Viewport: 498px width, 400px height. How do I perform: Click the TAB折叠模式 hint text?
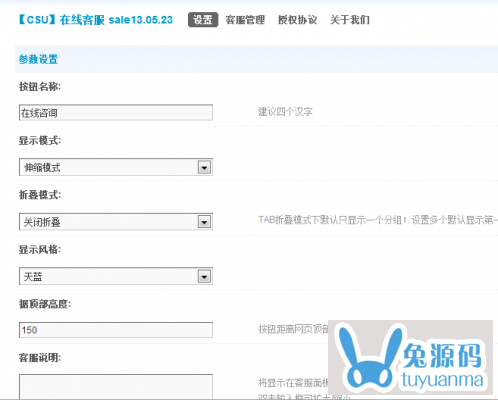click(378, 220)
